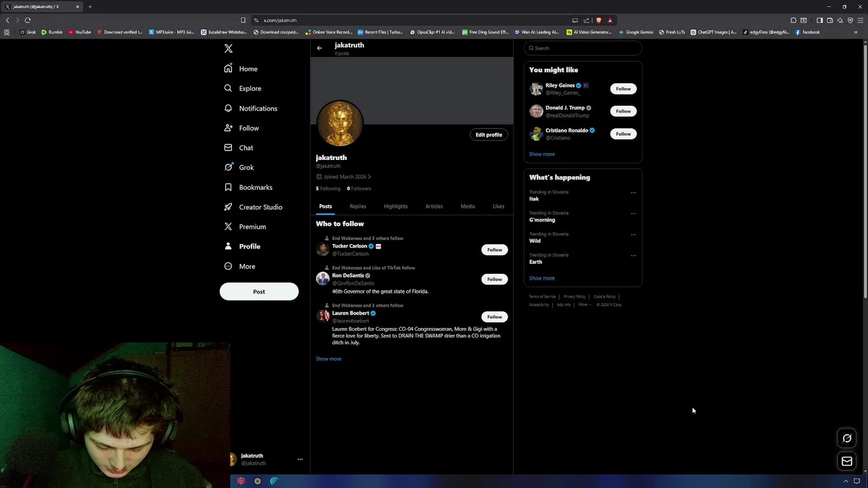Open Windows notification center icon
The height and width of the screenshot is (488, 868).
click(857, 481)
